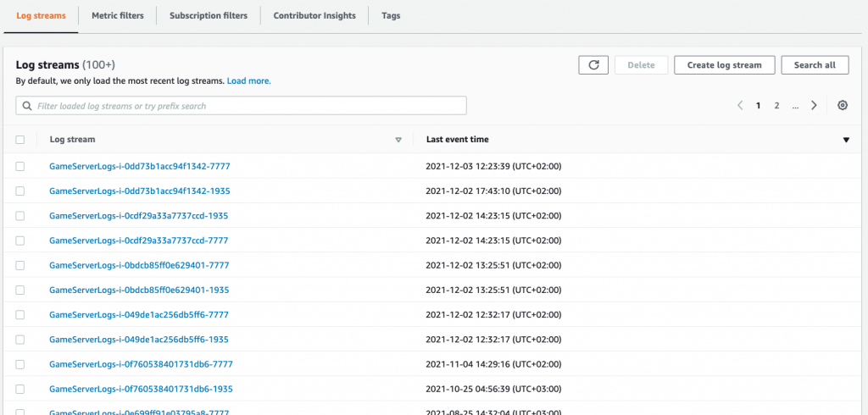
Task: Go to page 2 in pagination
Action: 776,105
